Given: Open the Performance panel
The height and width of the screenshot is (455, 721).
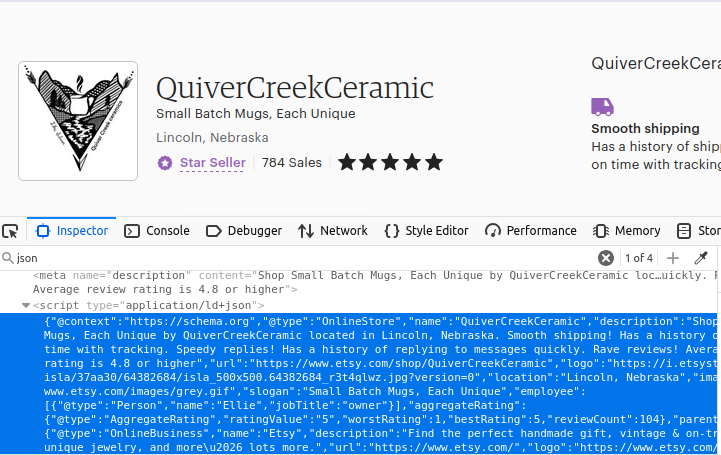Looking at the screenshot, I should pyautogui.click(x=530, y=231).
